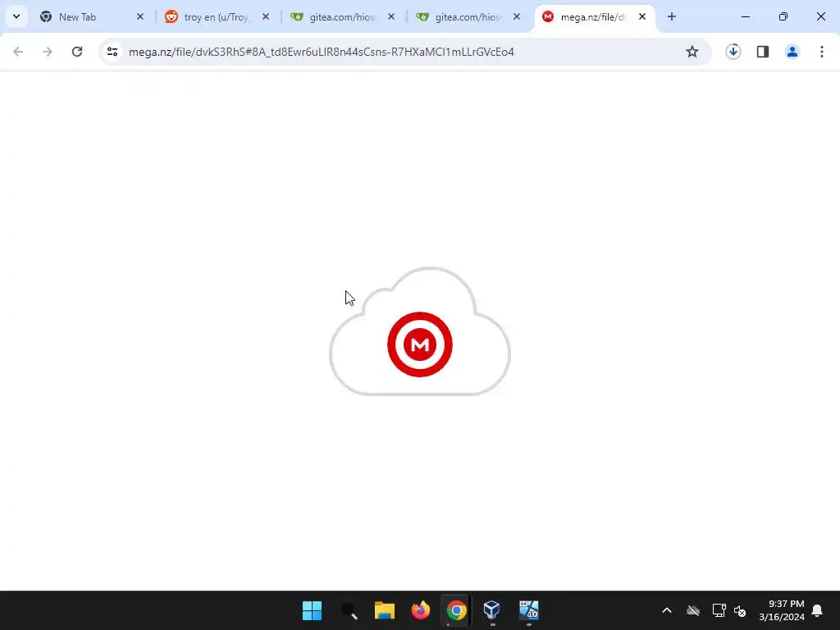Open File Explorer from taskbar
Image resolution: width=840 pixels, height=630 pixels.
pyautogui.click(x=385, y=610)
